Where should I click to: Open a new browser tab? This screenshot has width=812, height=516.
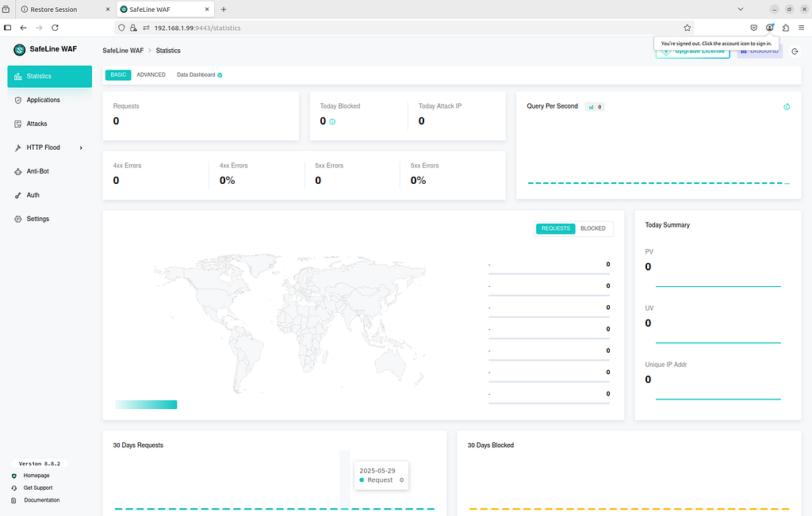point(224,10)
